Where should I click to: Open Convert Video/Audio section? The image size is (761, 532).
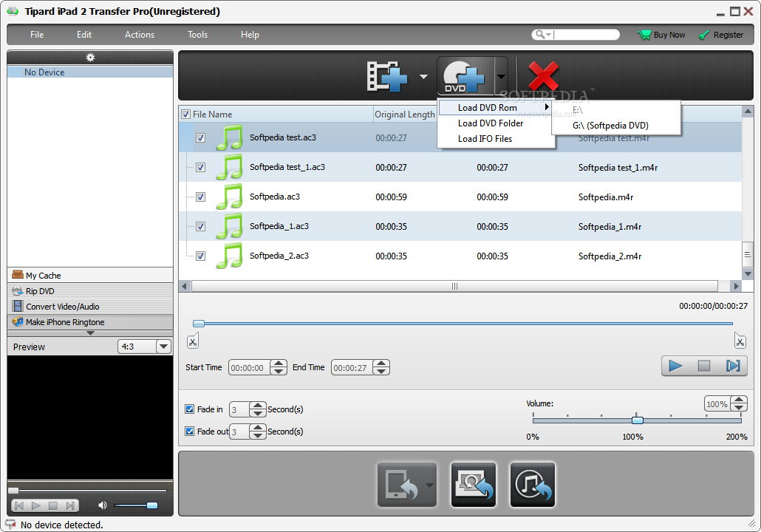tap(90, 307)
